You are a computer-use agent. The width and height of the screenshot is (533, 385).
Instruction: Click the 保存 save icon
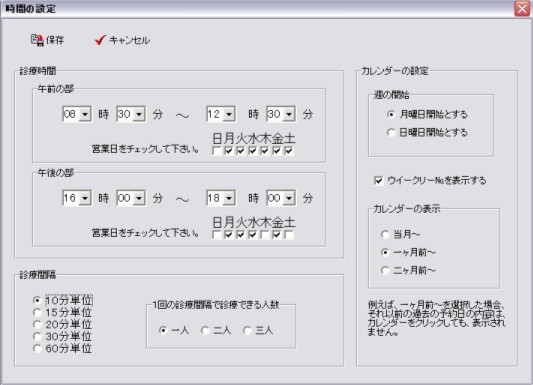37,40
